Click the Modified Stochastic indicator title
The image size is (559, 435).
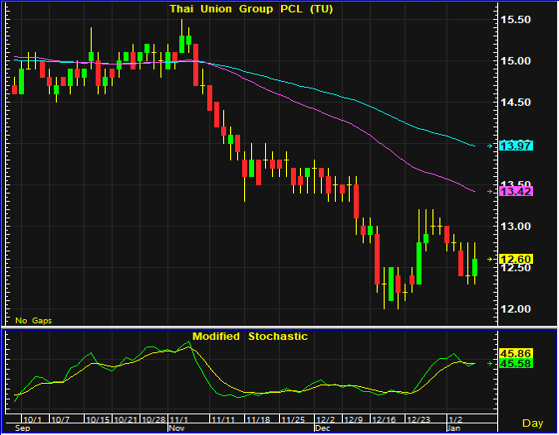tap(250, 336)
